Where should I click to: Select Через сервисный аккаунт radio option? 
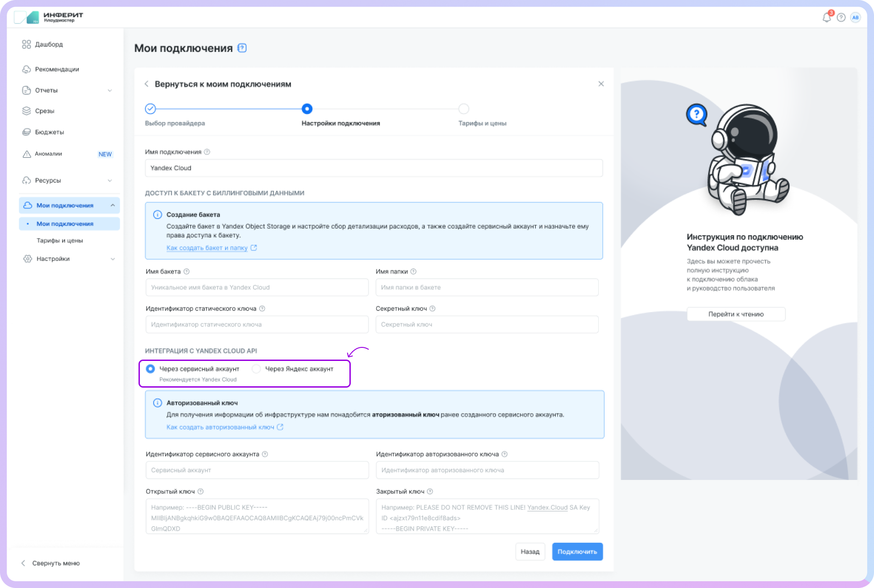click(150, 369)
